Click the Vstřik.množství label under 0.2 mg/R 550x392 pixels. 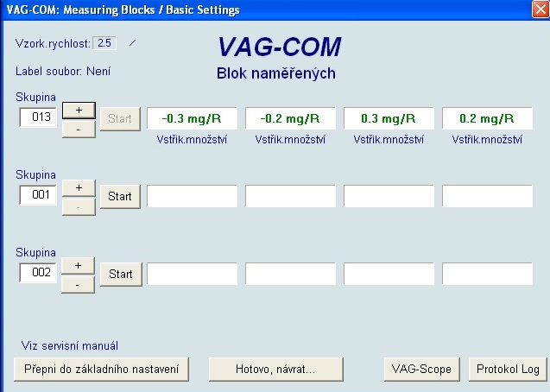(x=487, y=140)
